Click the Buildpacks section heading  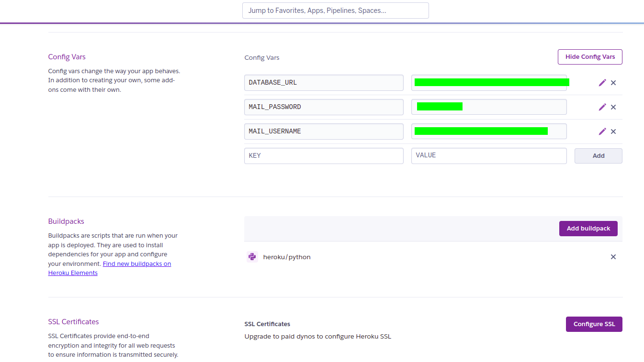(66, 221)
